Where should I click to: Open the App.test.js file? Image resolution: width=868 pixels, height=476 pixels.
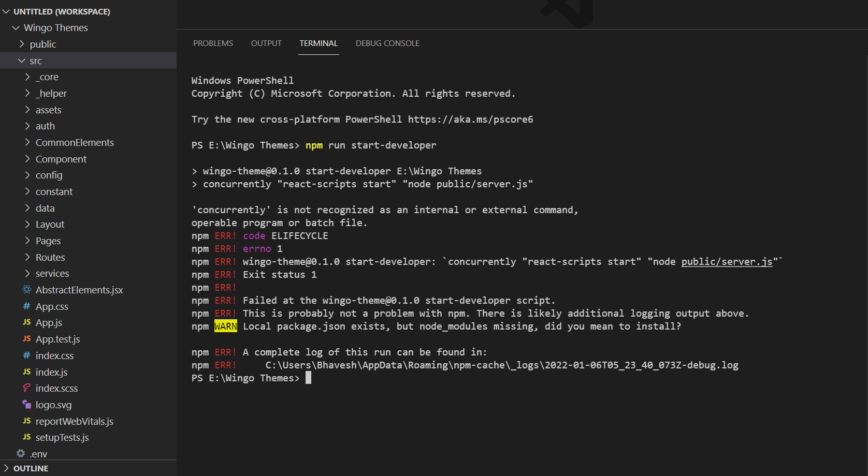point(57,339)
